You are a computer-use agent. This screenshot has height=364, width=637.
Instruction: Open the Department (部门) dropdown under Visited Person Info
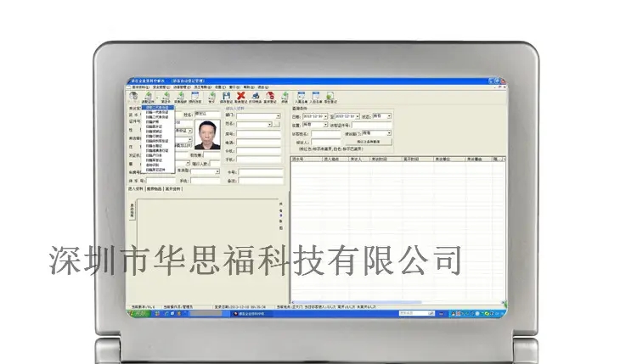278,116
